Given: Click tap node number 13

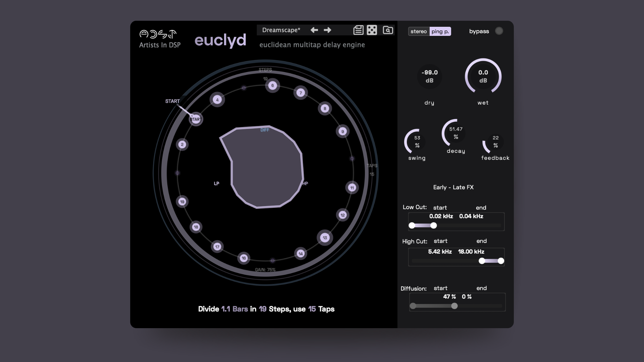Looking at the screenshot, I should click(x=325, y=238).
